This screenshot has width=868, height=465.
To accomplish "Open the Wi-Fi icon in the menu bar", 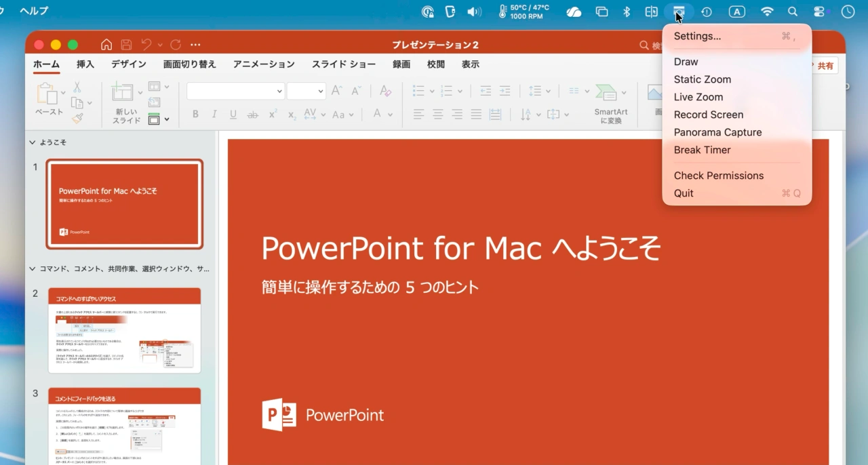I will tap(767, 12).
